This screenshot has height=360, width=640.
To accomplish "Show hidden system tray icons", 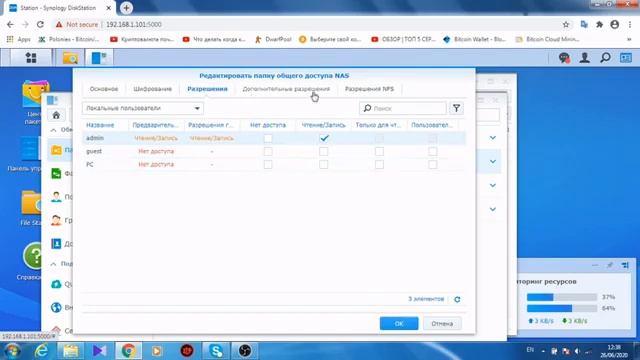I will (x=543, y=351).
